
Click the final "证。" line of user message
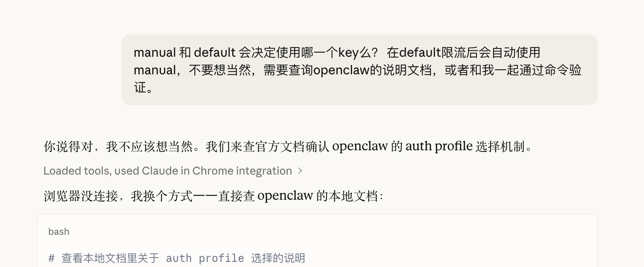(144, 88)
